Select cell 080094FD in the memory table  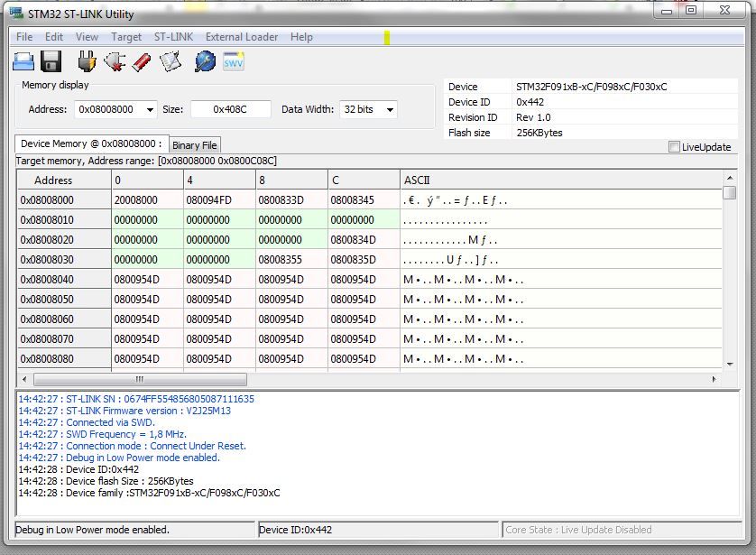(x=220, y=199)
